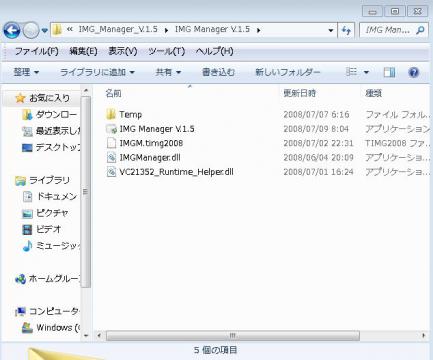Select the IMG Manager V.1.5 application icon
The height and width of the screenshot is (360, 433).
click(111, 129)
